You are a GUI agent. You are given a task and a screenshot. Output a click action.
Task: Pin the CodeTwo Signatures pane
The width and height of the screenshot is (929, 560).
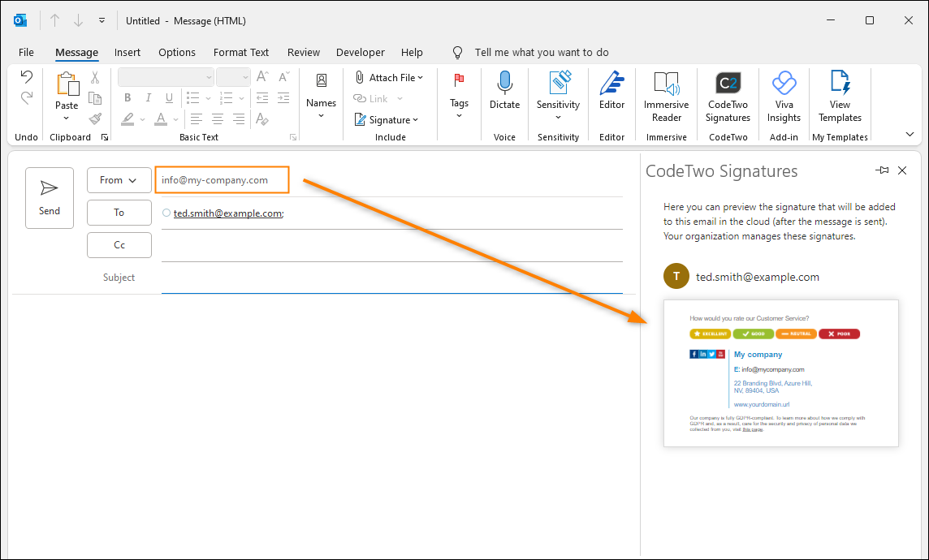pyautogui.click(x=882, y=170)
